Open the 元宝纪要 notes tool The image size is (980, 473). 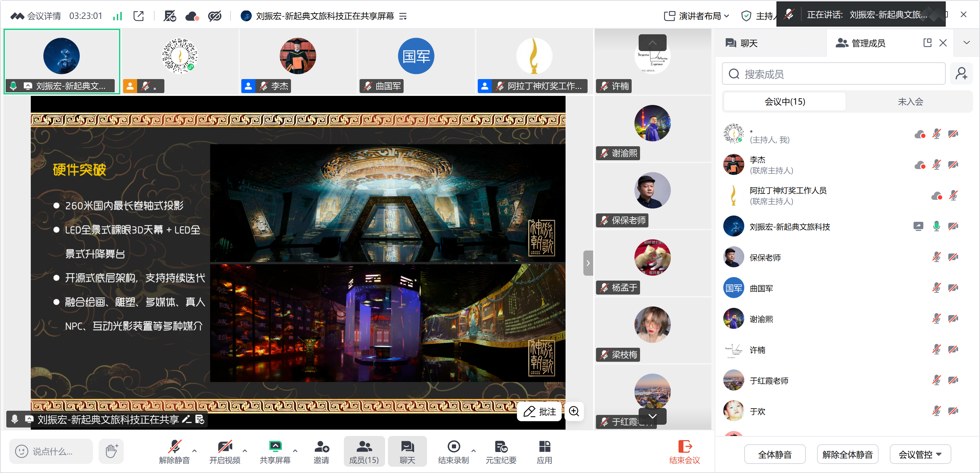point(500,451)
